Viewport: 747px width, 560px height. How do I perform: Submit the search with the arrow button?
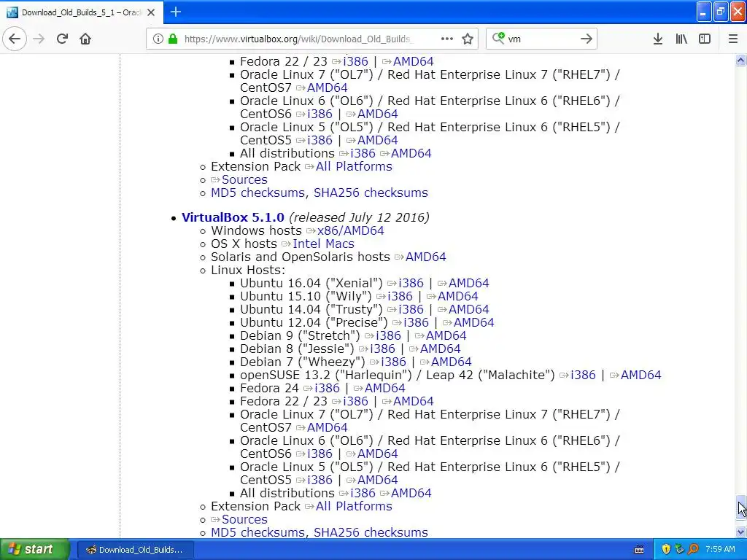click(586, 39)
